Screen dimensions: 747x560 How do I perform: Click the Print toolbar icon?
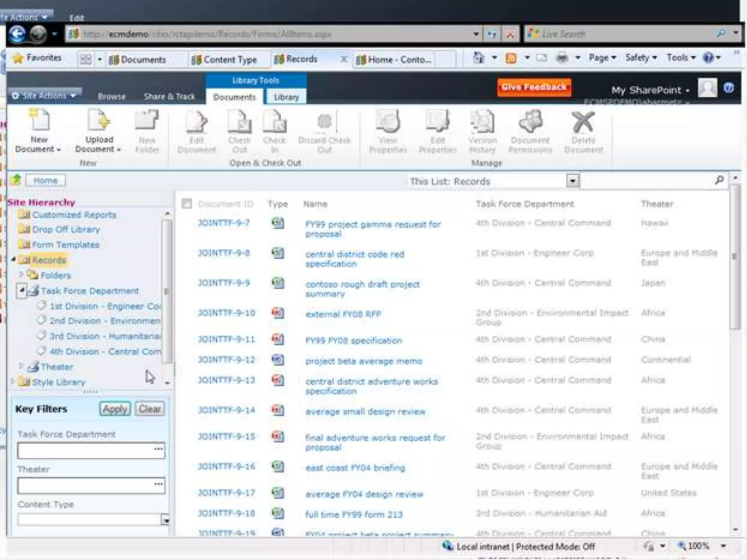point(562,58)
